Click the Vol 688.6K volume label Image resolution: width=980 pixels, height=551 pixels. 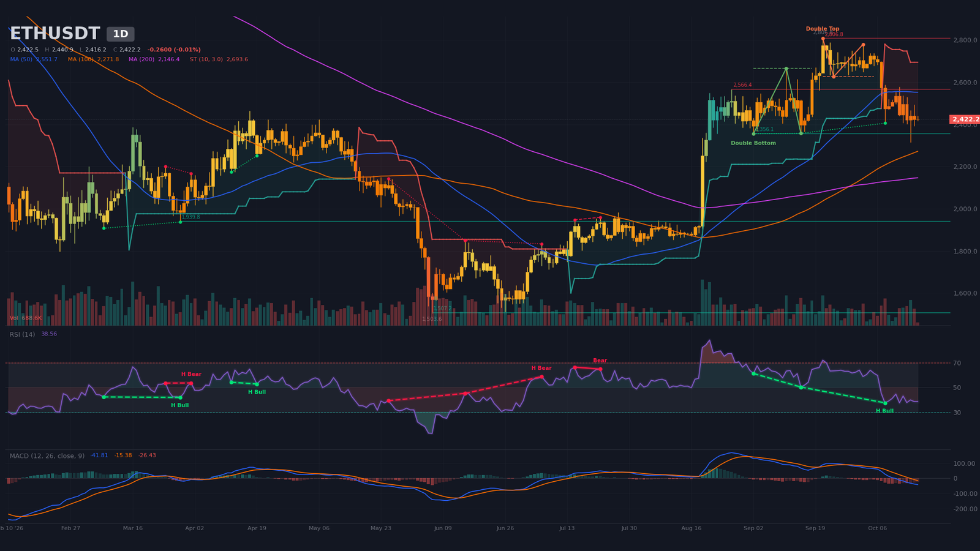tap(26, 318)
